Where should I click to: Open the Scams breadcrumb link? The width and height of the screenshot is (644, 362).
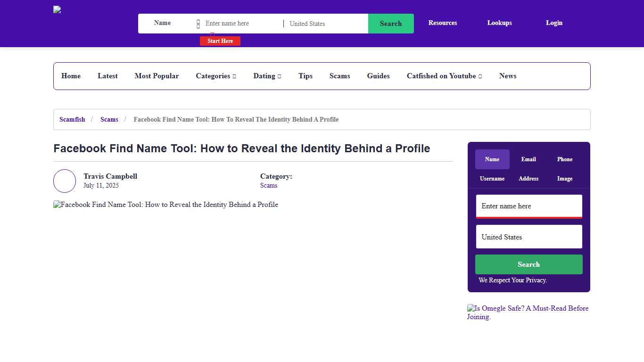coord(109,119)
